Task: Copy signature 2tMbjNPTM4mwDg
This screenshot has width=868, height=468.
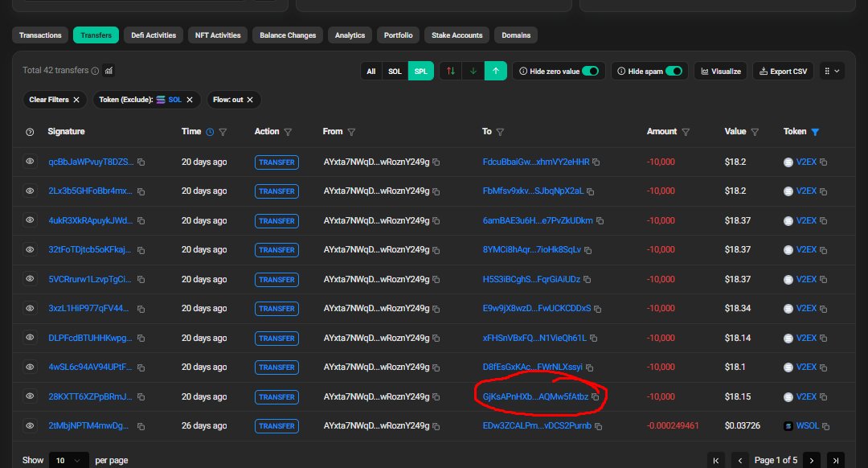Action: click(x=141, y=426)
